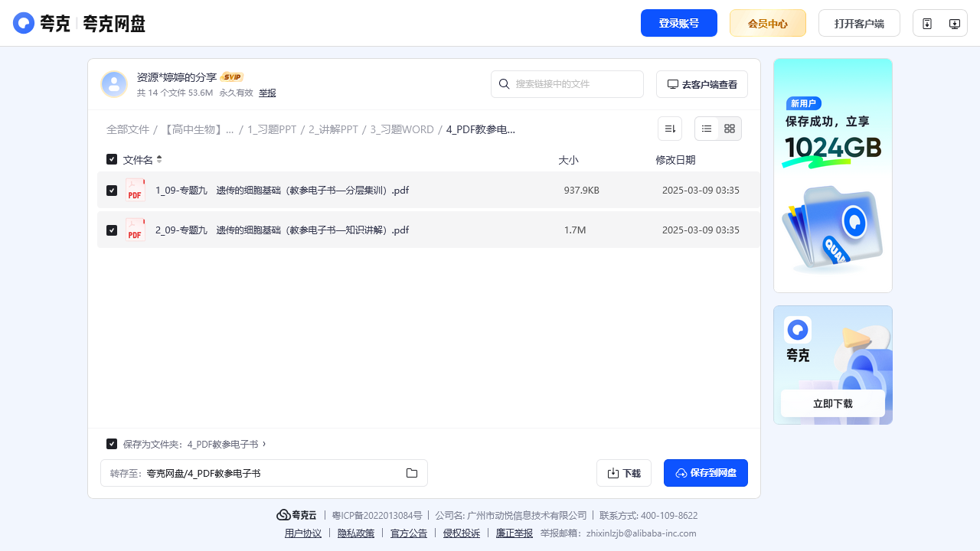Click the Quark logo icon

pyautogui.click(x=24, y=23)
